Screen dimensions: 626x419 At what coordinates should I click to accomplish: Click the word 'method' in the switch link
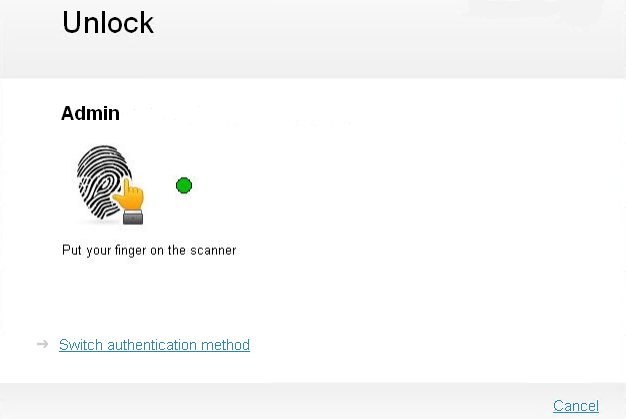click(x=226, y=345)
